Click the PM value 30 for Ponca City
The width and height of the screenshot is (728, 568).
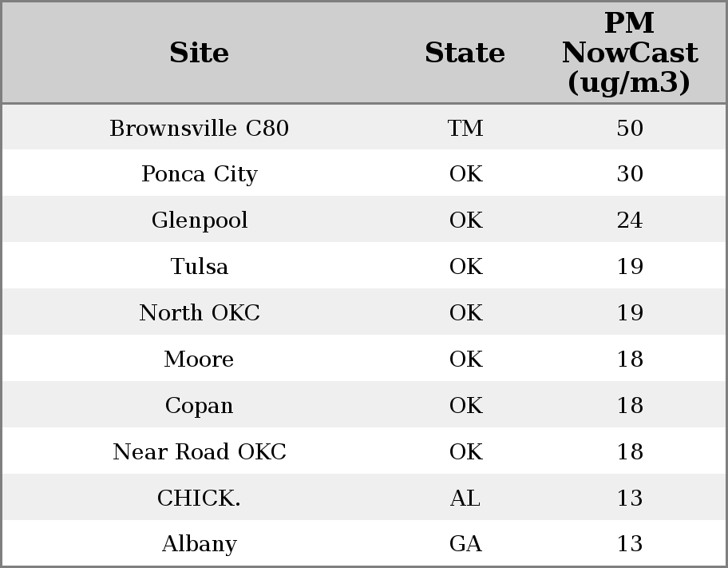point(630,174)
